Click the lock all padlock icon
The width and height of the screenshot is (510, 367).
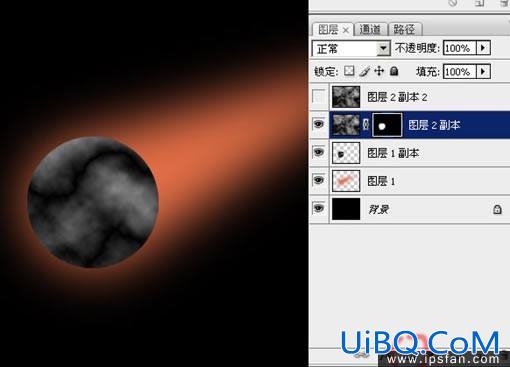point(394,71)
